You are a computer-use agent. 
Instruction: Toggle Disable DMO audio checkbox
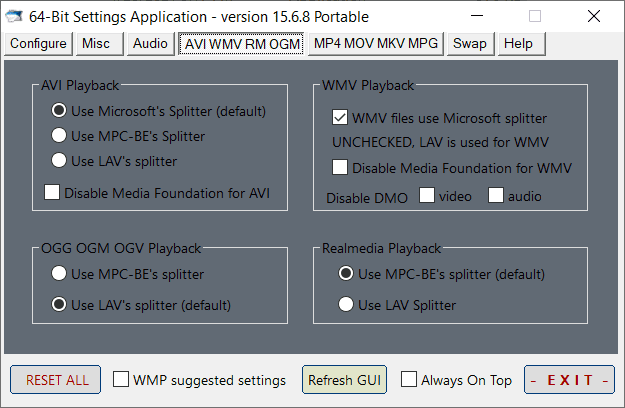click(x=496, y=196)
